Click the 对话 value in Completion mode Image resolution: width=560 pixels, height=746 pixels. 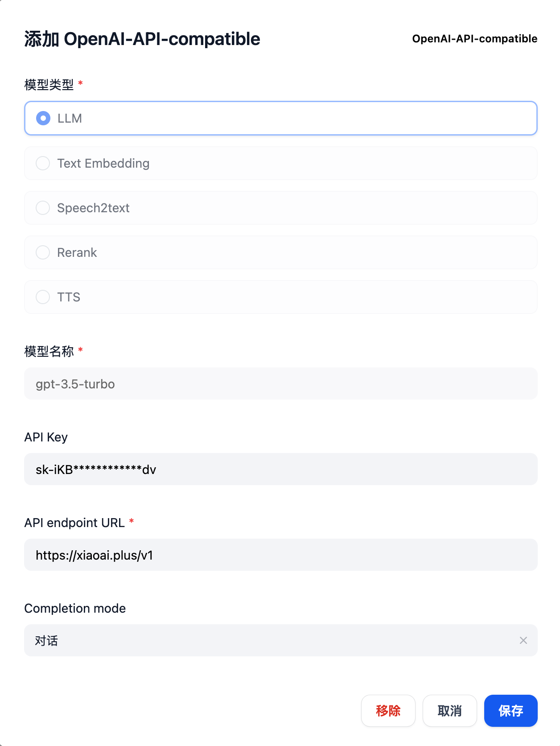(46, 640)
